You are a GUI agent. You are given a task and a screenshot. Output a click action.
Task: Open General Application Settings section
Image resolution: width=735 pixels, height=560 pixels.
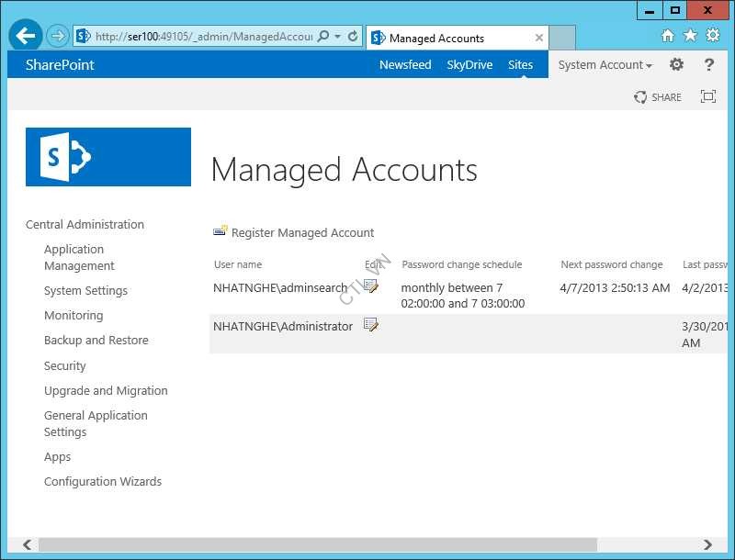click(96, 424)
